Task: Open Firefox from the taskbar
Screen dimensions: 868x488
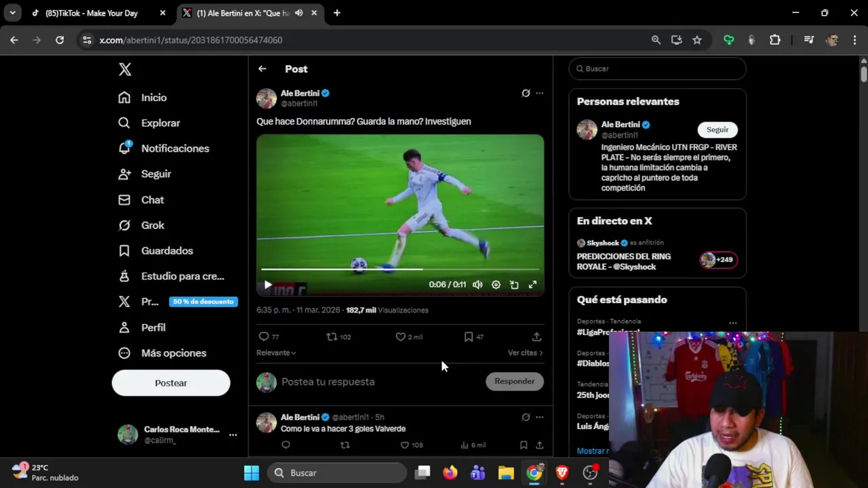Action: [x=450, y=473]
